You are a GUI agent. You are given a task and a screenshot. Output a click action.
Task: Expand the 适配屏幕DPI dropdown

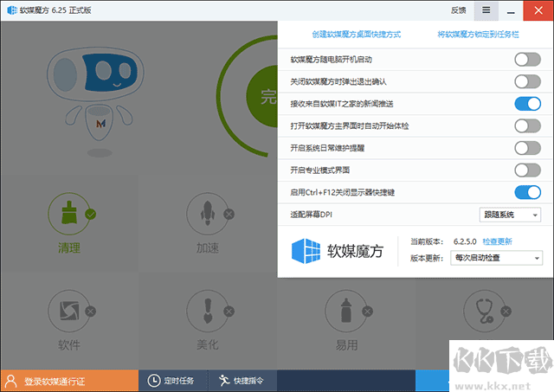[x=510, y=215]
